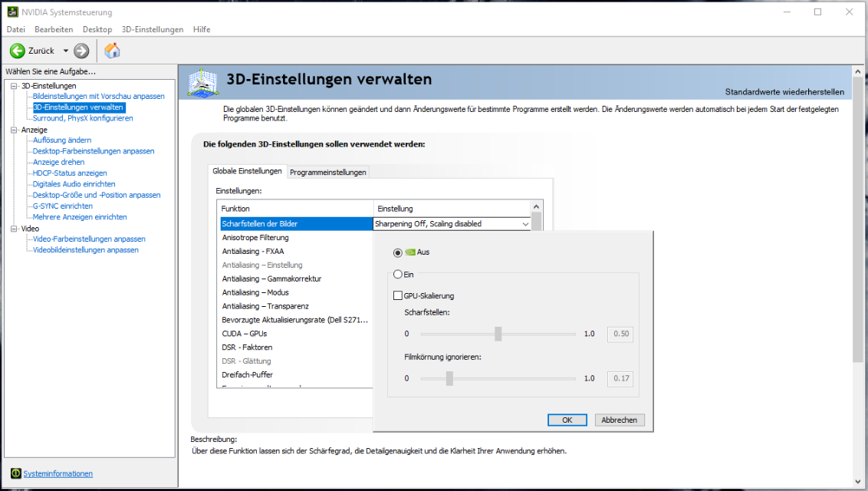Open Anzeige drehen task
This screenshot has height=491, width=868.
(x=59, y=162)
